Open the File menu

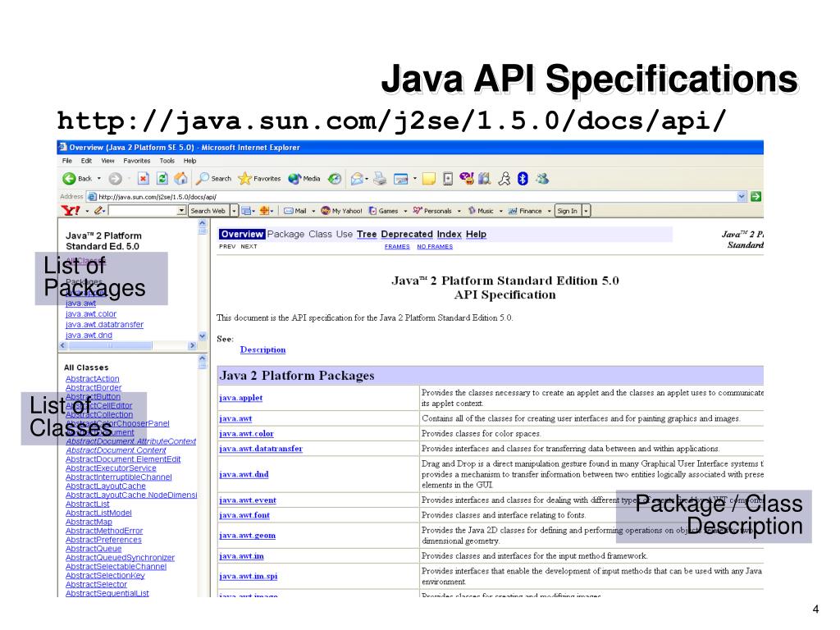[67, 161]
